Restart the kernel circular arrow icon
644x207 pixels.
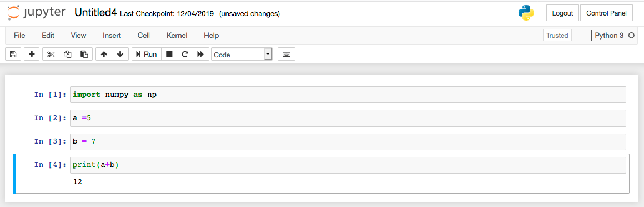pos(185,55)
